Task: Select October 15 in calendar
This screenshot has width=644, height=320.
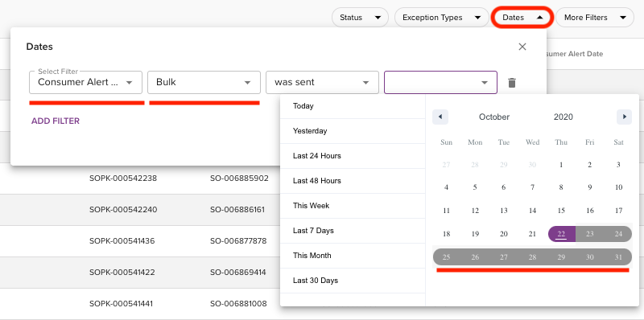Action: [561, 211]
